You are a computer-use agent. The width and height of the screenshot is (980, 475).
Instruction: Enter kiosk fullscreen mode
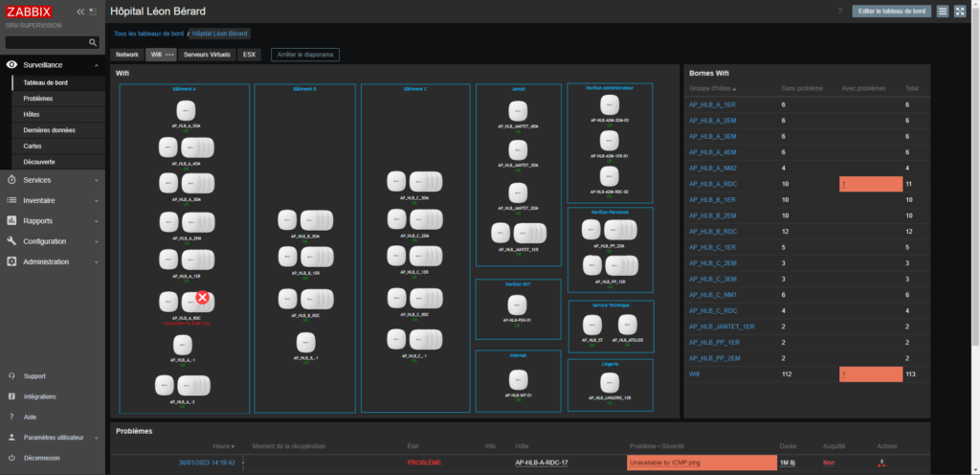coord(960,11)
